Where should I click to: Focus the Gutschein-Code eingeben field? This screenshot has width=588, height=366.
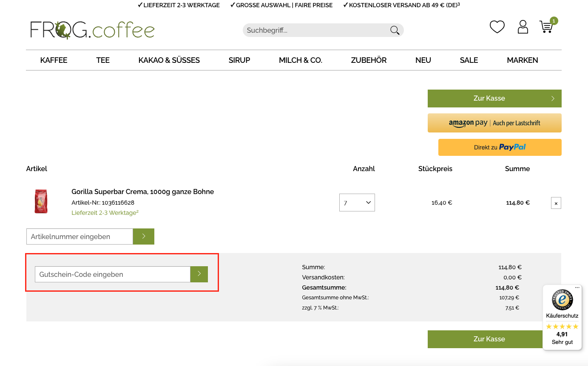tap(113, 274)
